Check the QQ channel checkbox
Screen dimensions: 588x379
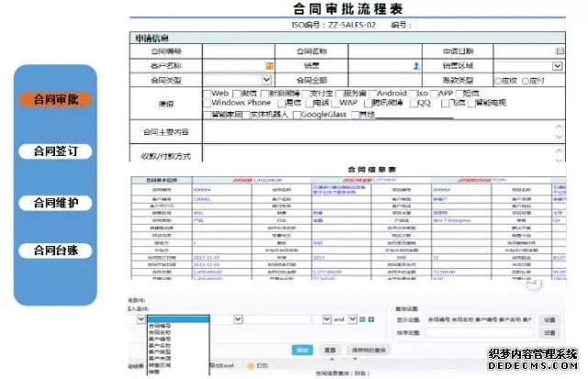tap(413, 104)
